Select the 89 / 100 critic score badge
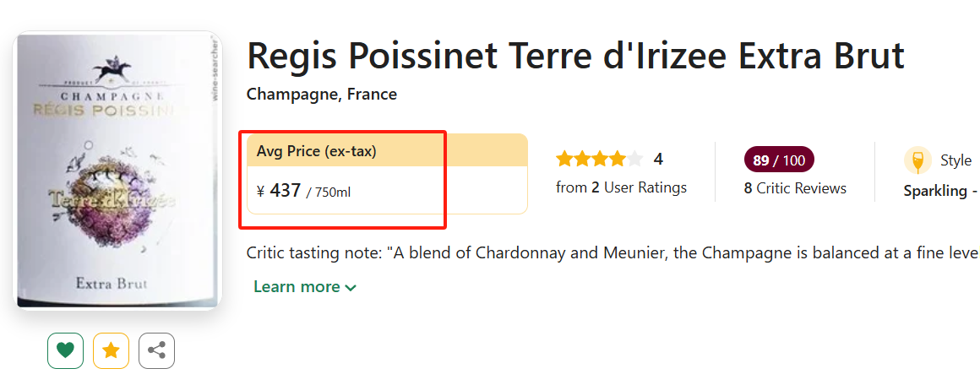Screen dimensions: 980x385 779,160
